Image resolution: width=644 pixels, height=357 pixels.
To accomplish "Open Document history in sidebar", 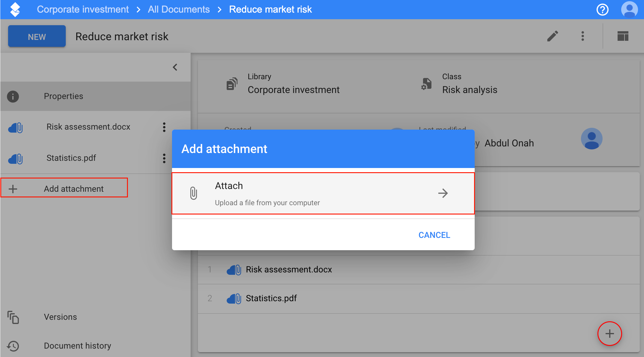I will (77, 346).
